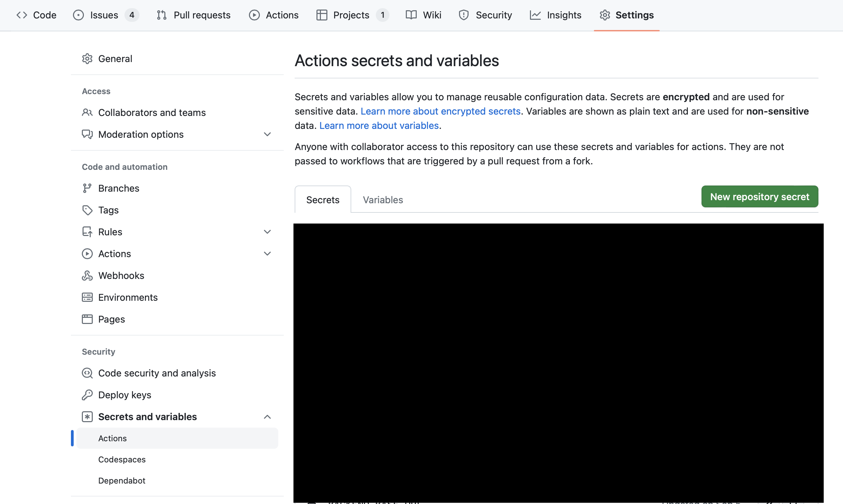Click the Tags label icon
This screenshot has height=504, width=843.
[87, 210]
